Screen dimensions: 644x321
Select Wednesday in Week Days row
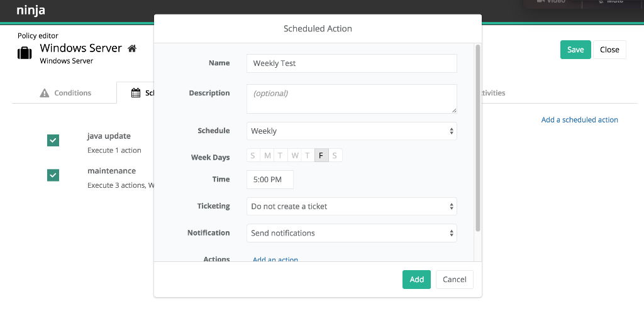click(294, 156)
